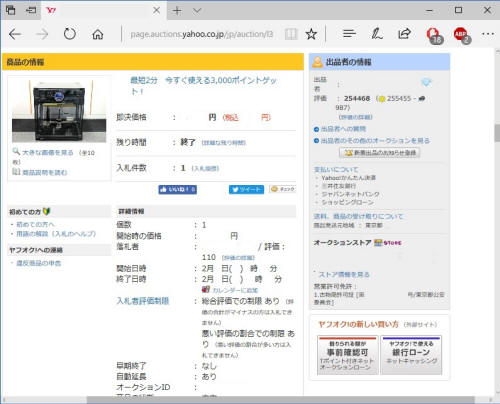The image size is (500, 404).
Task: Open the Hub lines icon
Action: 349,34
